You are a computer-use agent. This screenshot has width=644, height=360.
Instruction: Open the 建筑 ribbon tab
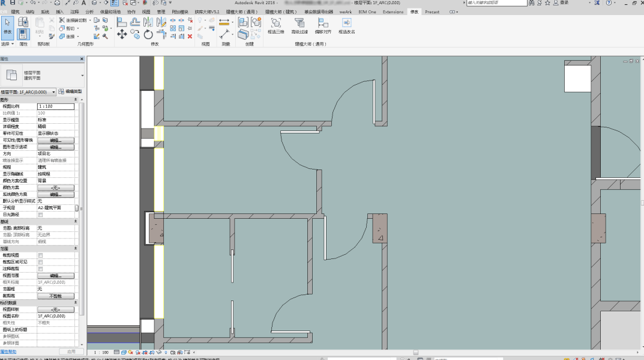pos(15,12)
